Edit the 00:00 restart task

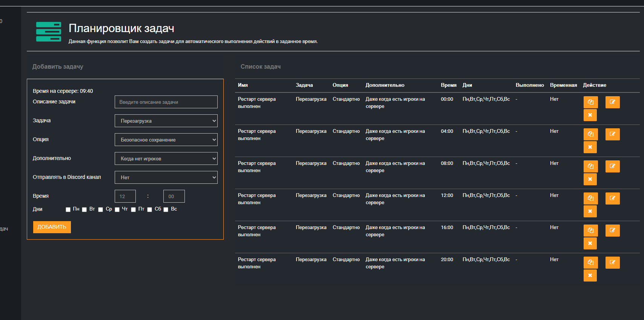pyautogui.click(x=612, y=102)
